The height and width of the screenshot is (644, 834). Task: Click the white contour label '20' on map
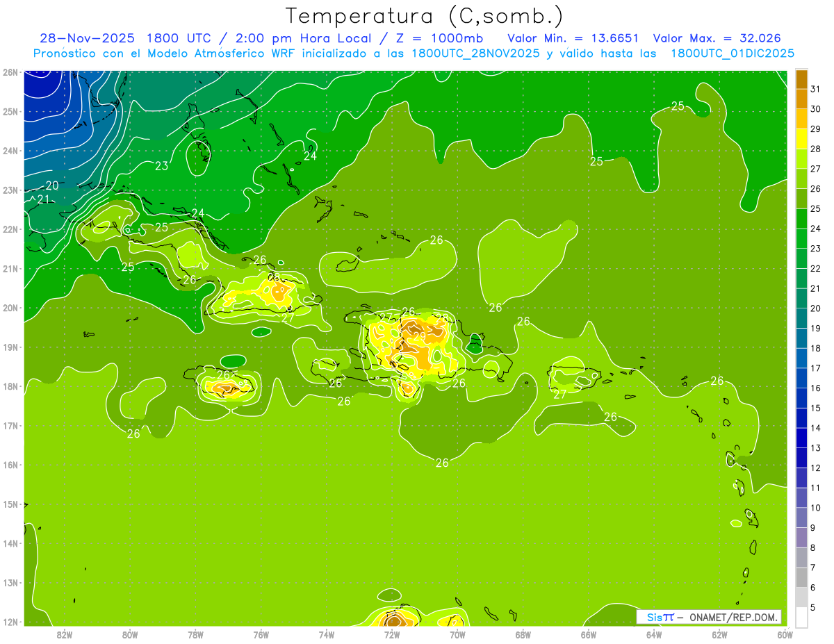[52, 185]
